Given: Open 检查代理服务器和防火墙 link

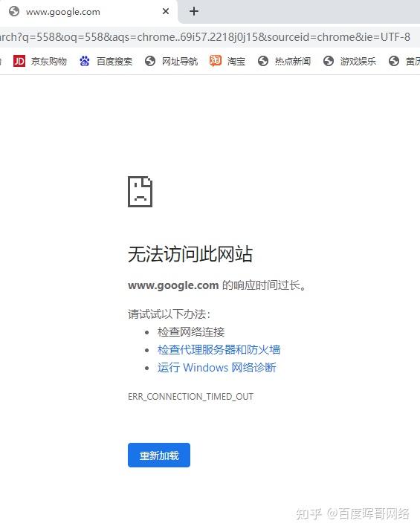Looking at the screenshot, I should (219, 349).
